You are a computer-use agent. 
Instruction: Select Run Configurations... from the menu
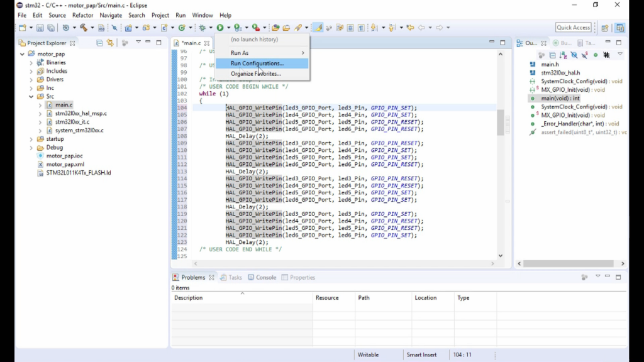(257, 63)
